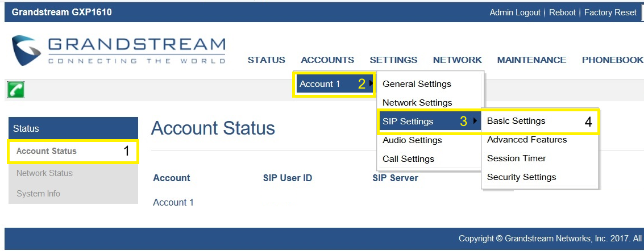644x251 pixels.
Task: Select Account Status in sidebar
Action: pyautogui.click(x=73, y=151)
